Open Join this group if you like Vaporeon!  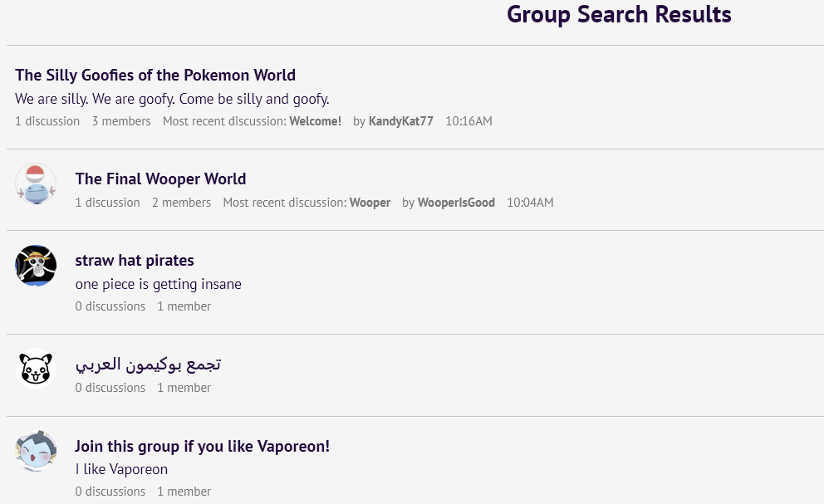(x=203, y=446)
